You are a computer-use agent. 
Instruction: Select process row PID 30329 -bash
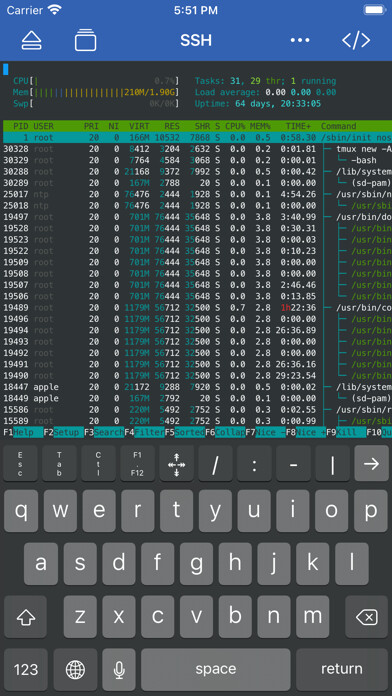pos(198,160)
